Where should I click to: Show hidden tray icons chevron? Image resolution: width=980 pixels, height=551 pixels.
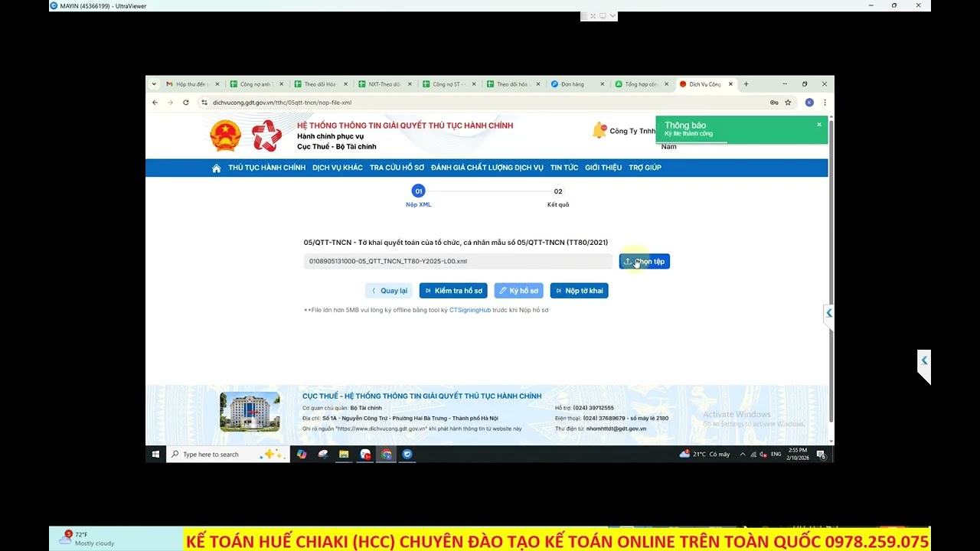pos(742,455)
